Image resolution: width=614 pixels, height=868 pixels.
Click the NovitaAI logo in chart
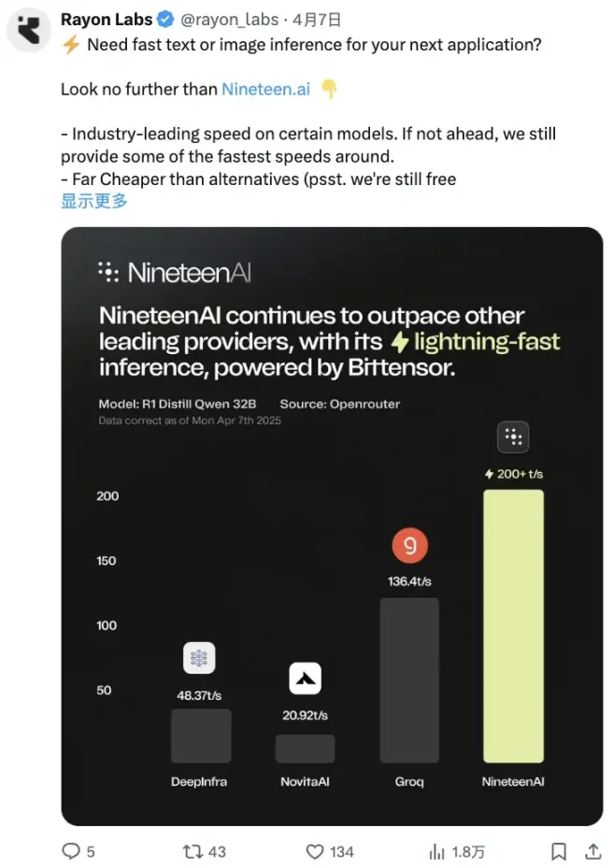tap(305, 678)
